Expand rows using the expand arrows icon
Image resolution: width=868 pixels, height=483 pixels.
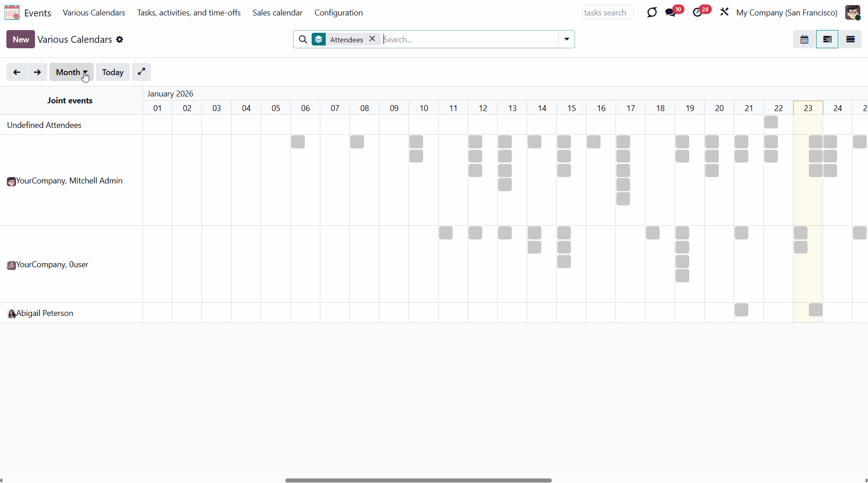[x=141, y=72]
